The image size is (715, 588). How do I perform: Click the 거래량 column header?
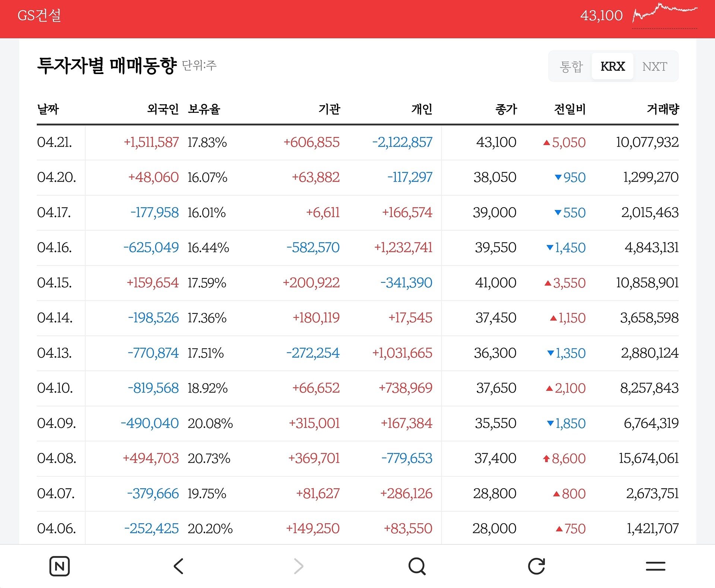pyautogui.click(x=663, y=109)
